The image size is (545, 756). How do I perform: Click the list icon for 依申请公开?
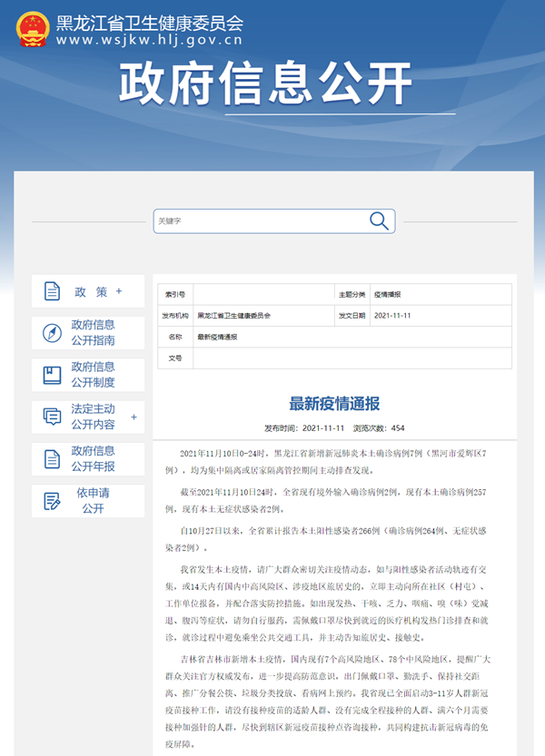52,500
